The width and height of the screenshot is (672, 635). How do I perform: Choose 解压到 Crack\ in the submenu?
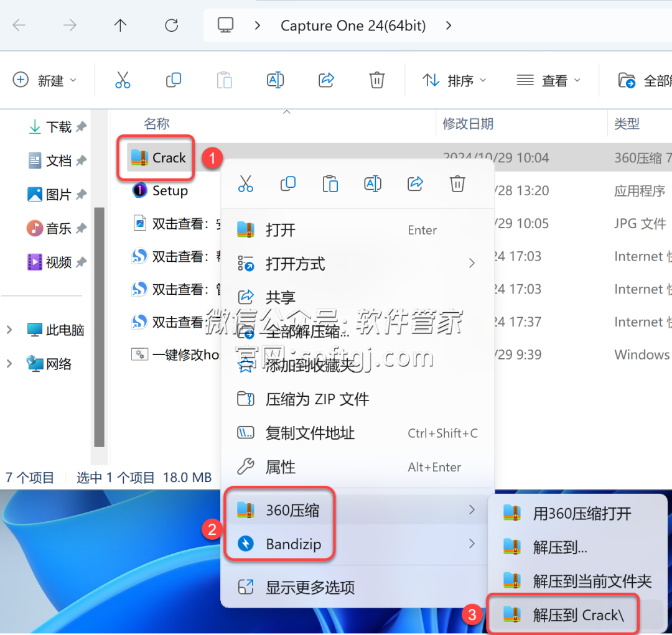577,615
